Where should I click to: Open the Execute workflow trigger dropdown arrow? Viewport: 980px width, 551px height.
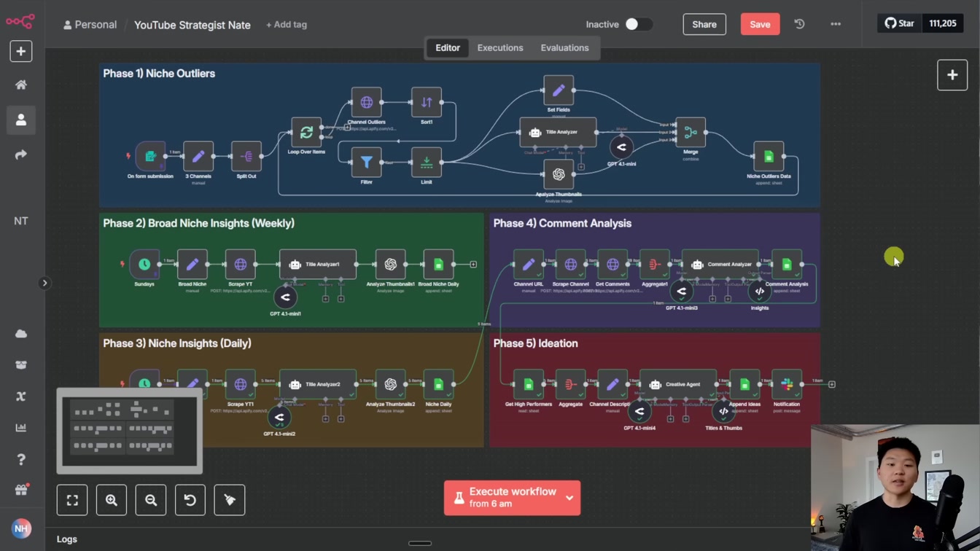[x=569, y=498]
